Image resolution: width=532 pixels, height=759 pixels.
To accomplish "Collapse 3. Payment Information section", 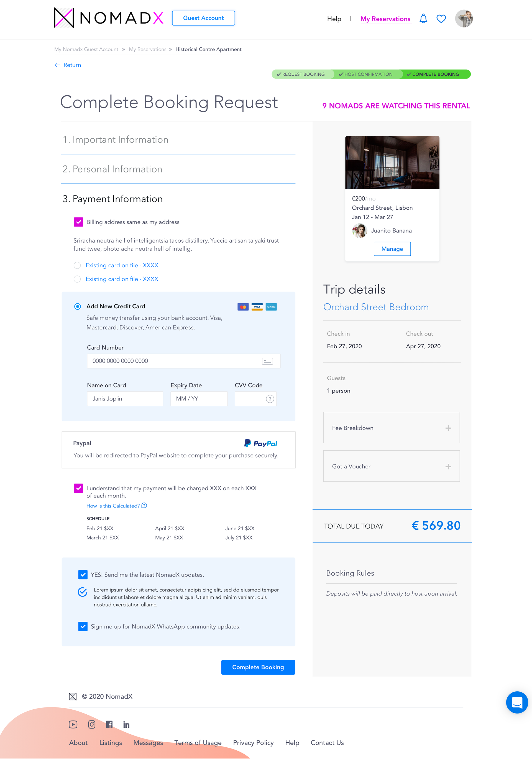I will 112,199.
